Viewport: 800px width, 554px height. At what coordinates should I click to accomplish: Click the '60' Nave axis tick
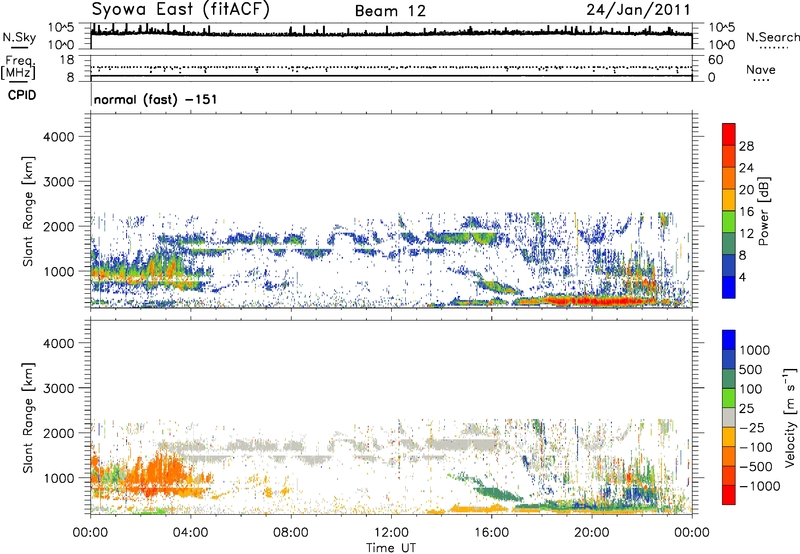point(716,60)
